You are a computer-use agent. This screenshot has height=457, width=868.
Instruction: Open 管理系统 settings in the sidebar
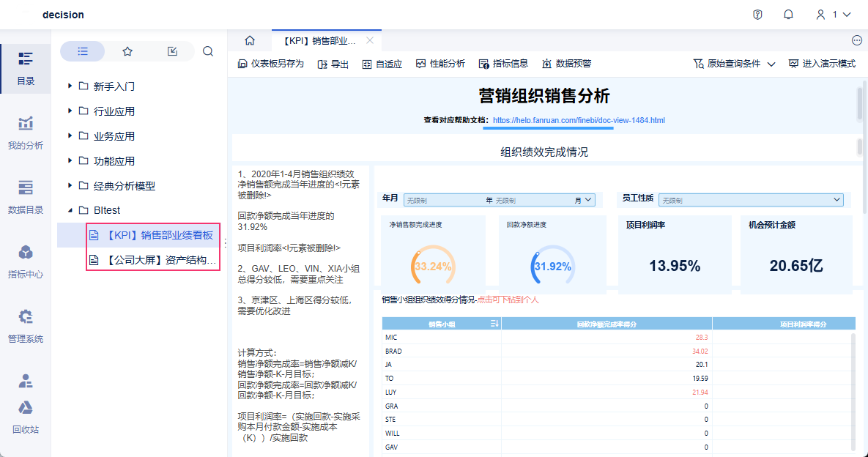point(26,327)
